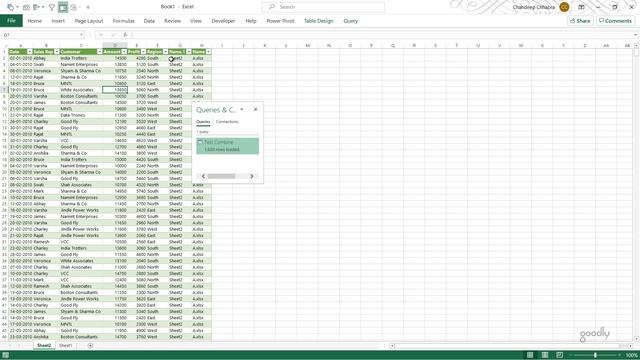Click the Test Combine query table icon

pos(200,142)
